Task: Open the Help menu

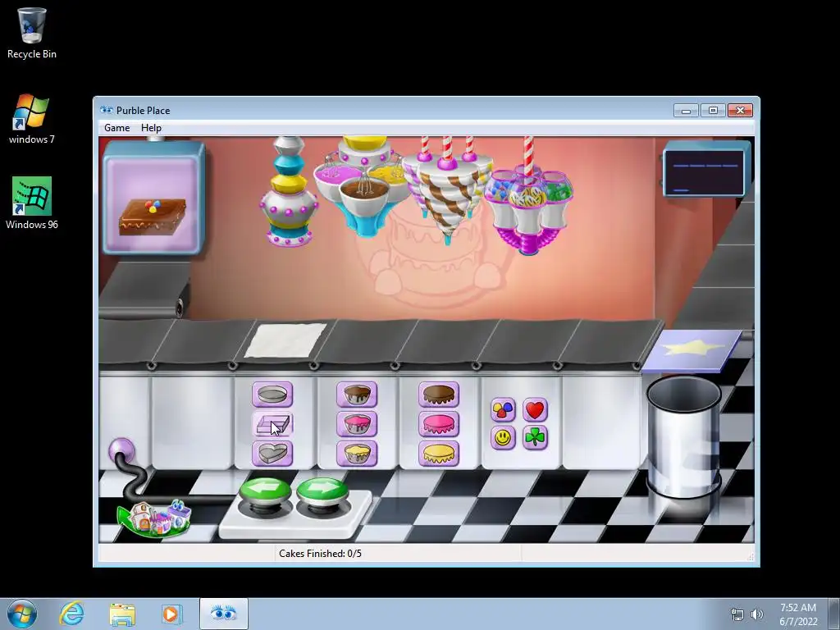Action: pos(151,127)
